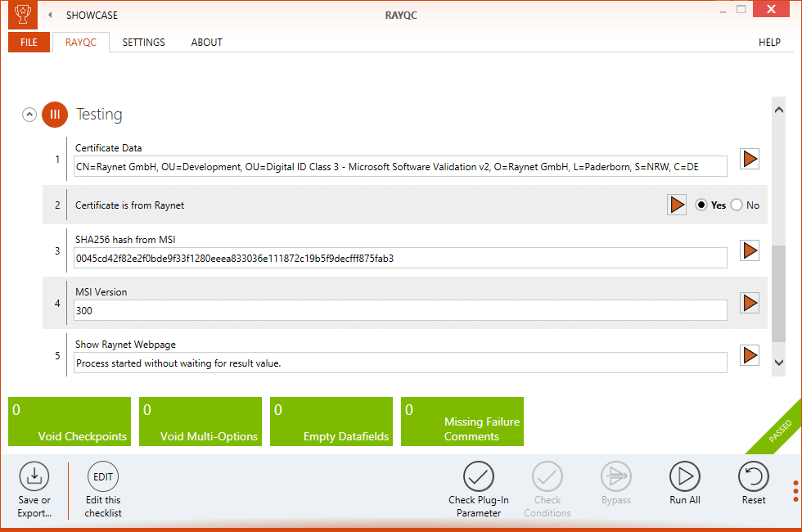The width and height of the screenshot is (802, 532).
Task: Open the orange three-dot more options menu
Action: [795, 490]
